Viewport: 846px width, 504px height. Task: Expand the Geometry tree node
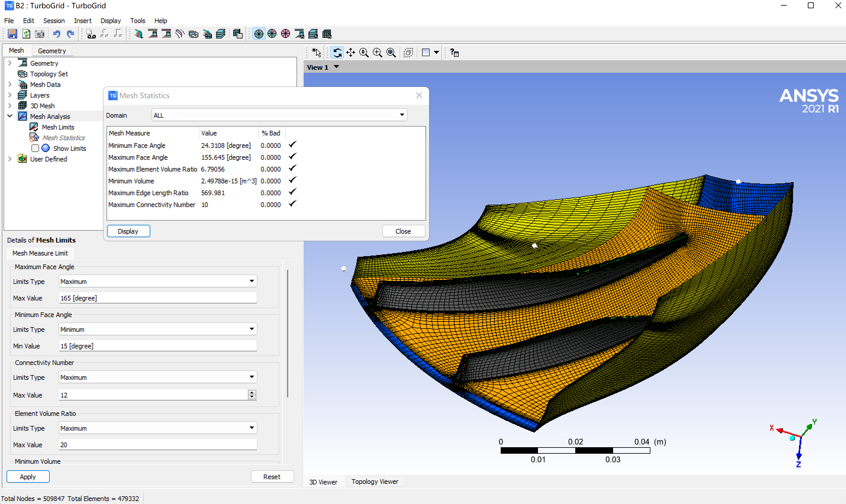pyautogui.click(x=10, y=63)
